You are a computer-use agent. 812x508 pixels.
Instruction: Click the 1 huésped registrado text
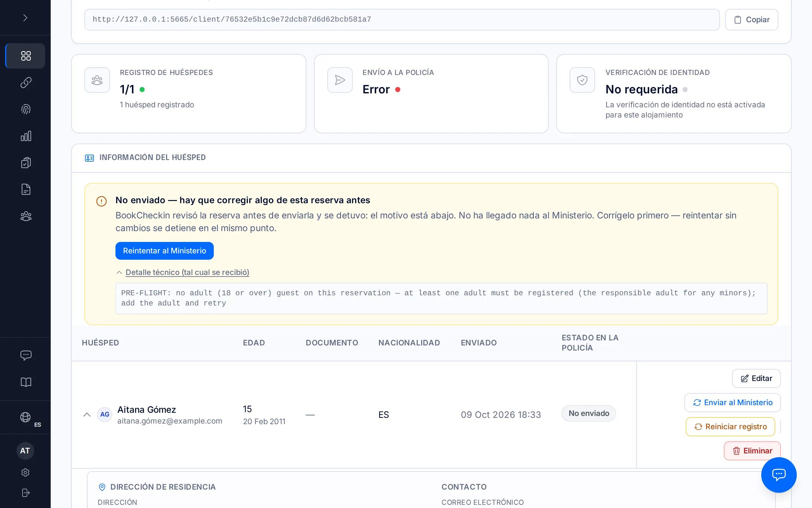(157, 105)
